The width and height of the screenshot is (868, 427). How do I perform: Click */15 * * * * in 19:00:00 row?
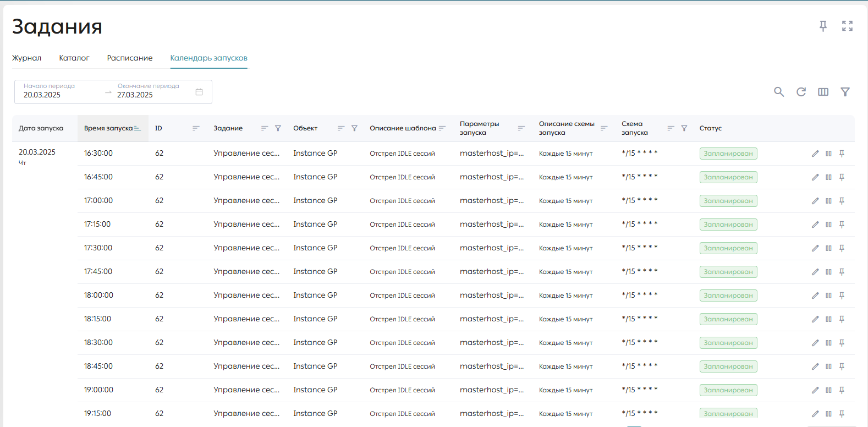pyautogui.click(x=639, y=389)
